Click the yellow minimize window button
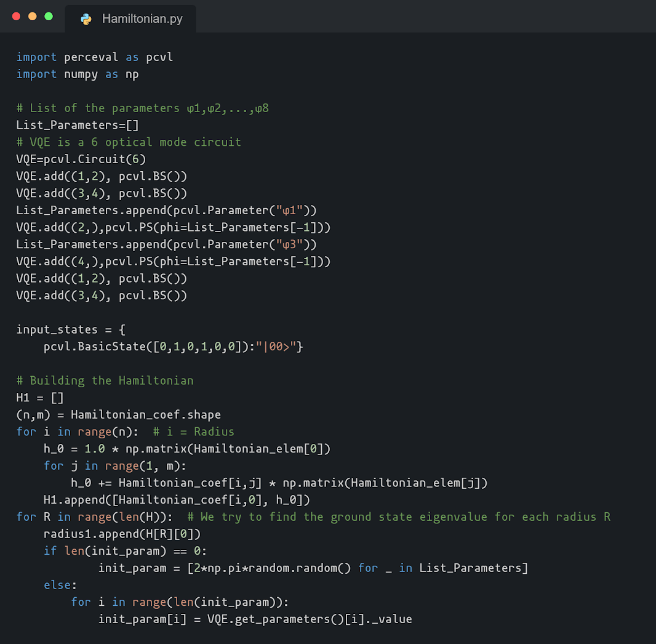 (33, 16)
